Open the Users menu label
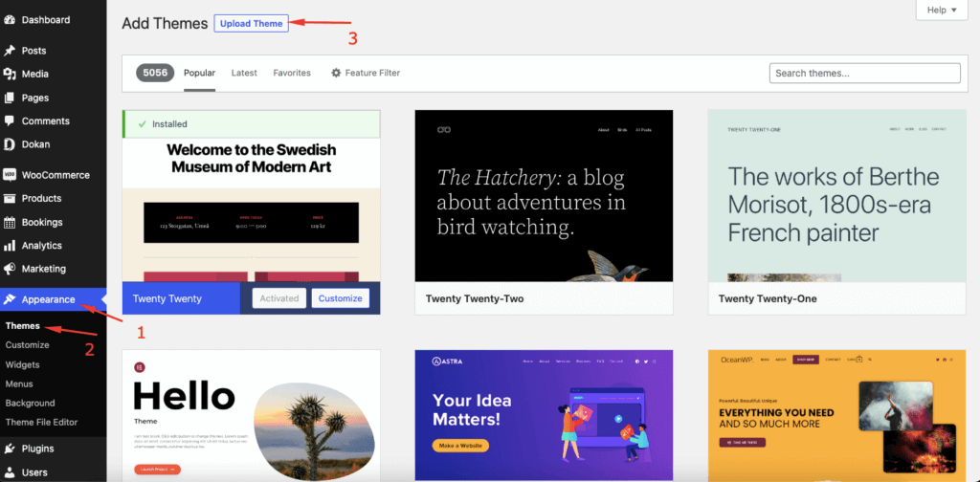The width and height of the screenshot is (980, 482). click(x=34, y=472)
